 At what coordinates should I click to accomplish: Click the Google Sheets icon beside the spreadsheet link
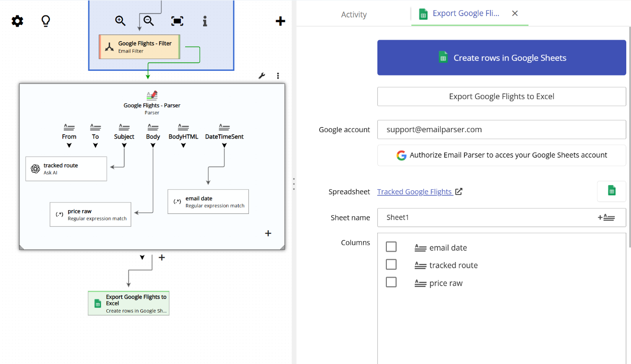611,191
